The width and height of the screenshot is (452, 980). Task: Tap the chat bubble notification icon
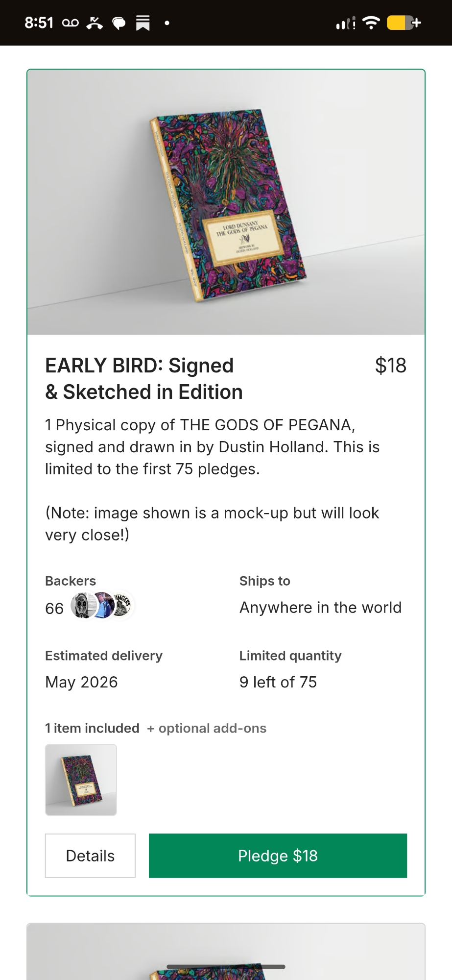(119, 23)
